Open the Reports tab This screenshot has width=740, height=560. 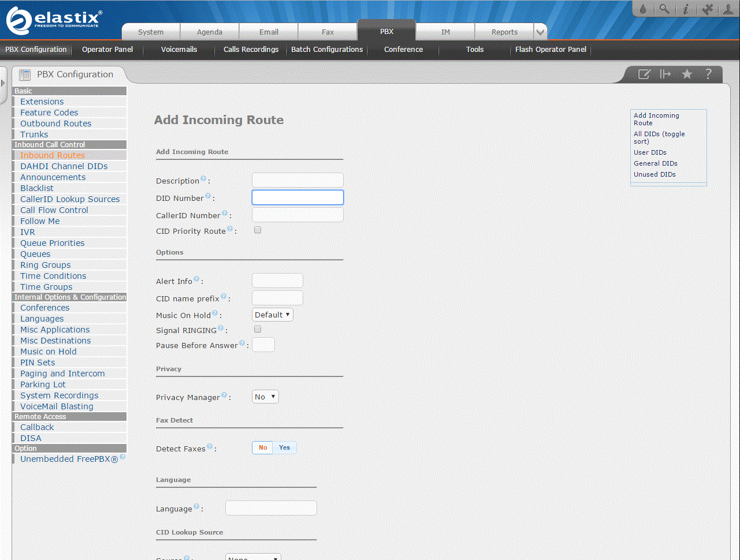pyautogui.click(x=504, y=32)
